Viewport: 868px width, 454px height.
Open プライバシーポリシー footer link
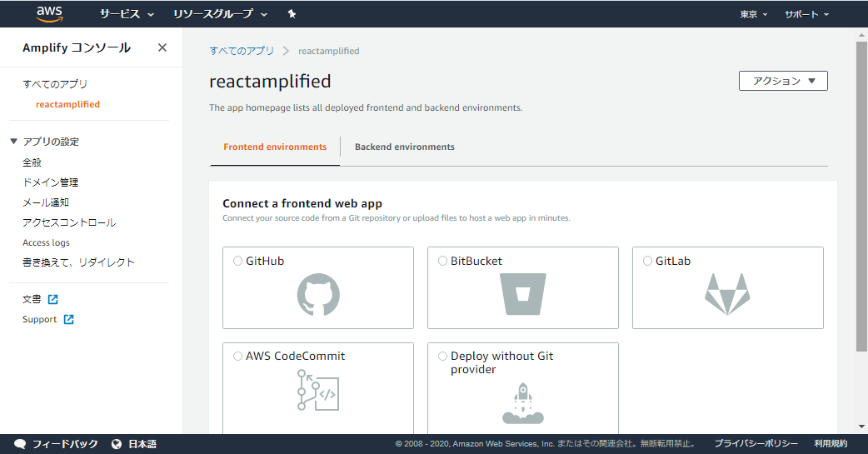coord(756,443)
